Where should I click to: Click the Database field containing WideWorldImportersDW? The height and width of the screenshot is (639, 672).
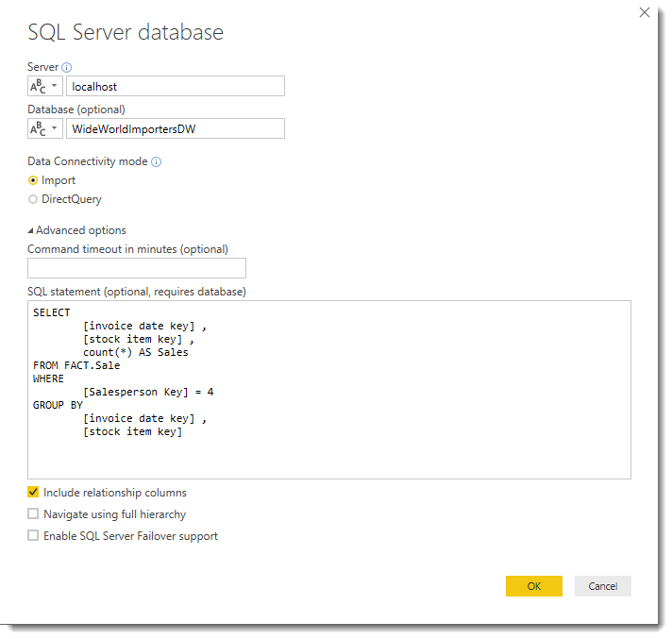175,129
